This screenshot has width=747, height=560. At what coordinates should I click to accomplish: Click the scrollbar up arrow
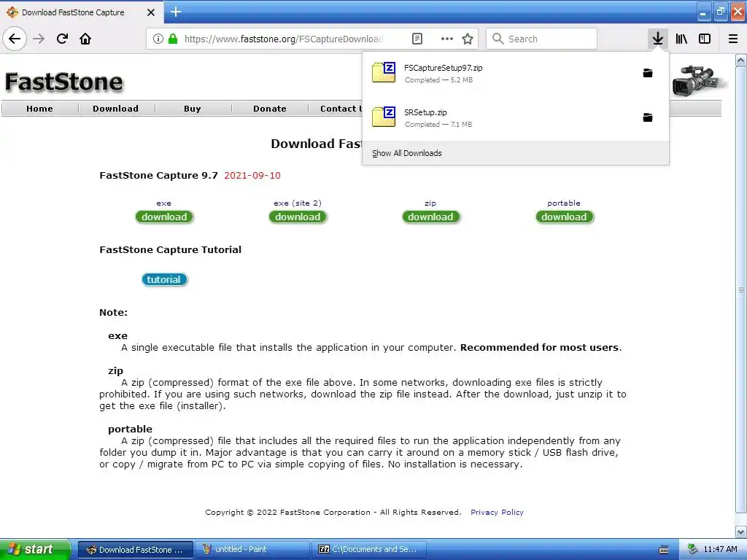pos(741,61)
